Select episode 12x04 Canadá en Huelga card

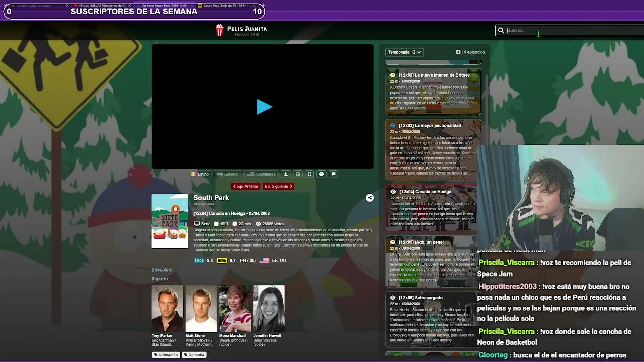pos(433,208)
